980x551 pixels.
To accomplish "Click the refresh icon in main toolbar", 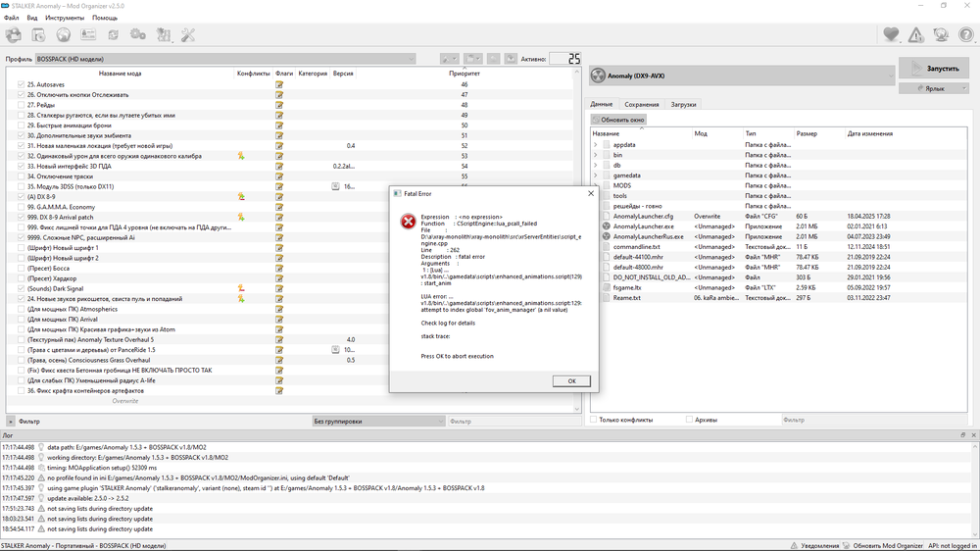I will click(x=114, y=35).
